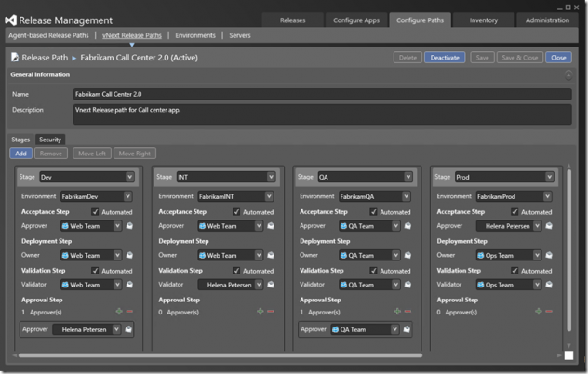Open the Dev Stage dropdown

click(x=128, y=177)
